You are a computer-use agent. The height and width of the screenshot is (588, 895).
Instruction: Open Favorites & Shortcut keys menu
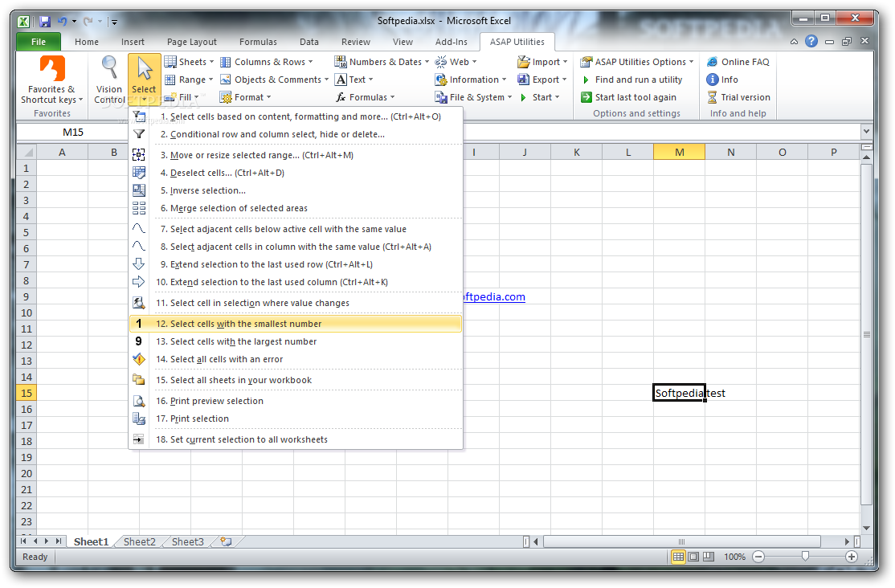click(52, 80)
